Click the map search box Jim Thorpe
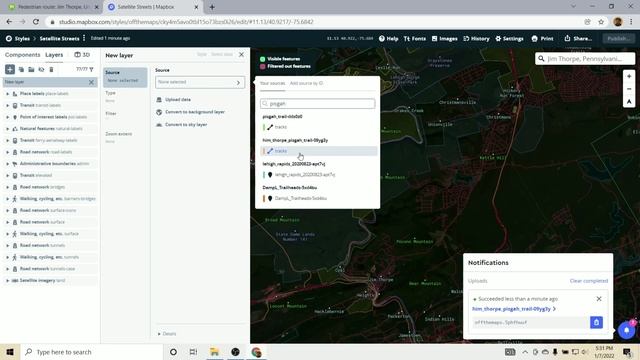 585,59
